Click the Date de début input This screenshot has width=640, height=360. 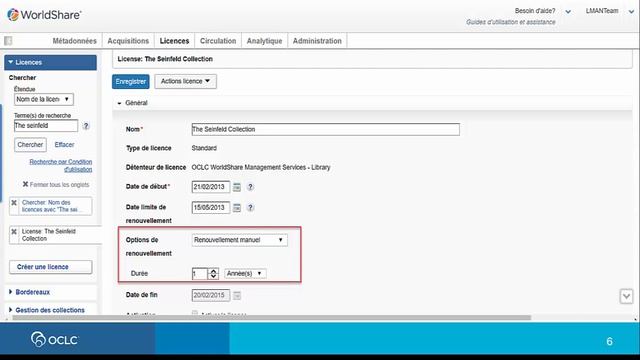[x=211, y=187]
